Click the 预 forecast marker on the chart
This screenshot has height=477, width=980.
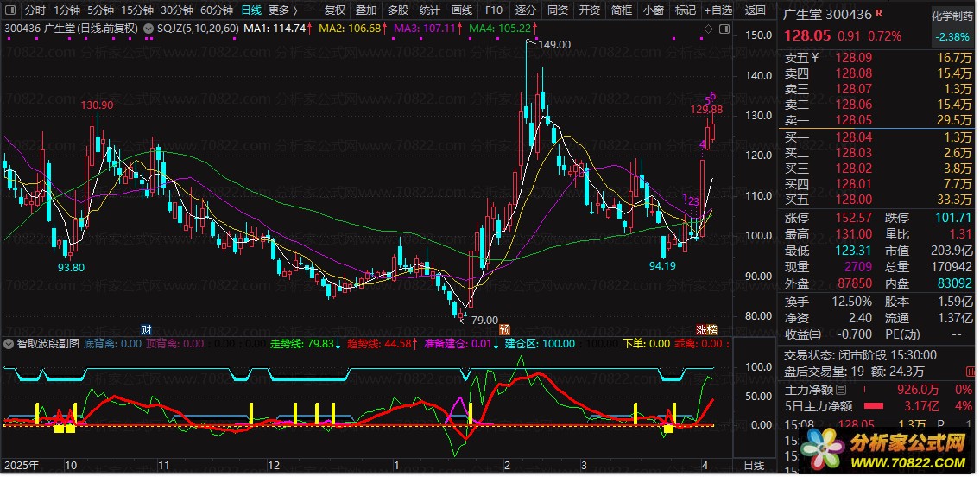pos(504,329)
